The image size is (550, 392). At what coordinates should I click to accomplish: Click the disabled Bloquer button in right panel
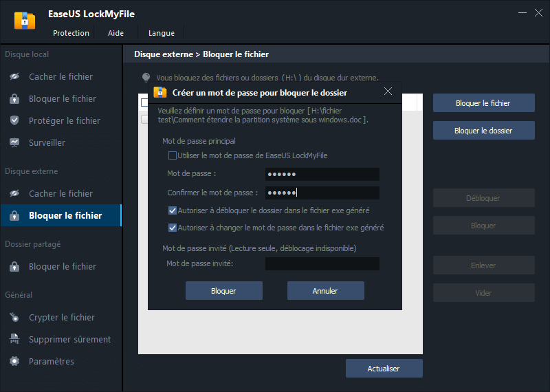(x=484, y=226)
